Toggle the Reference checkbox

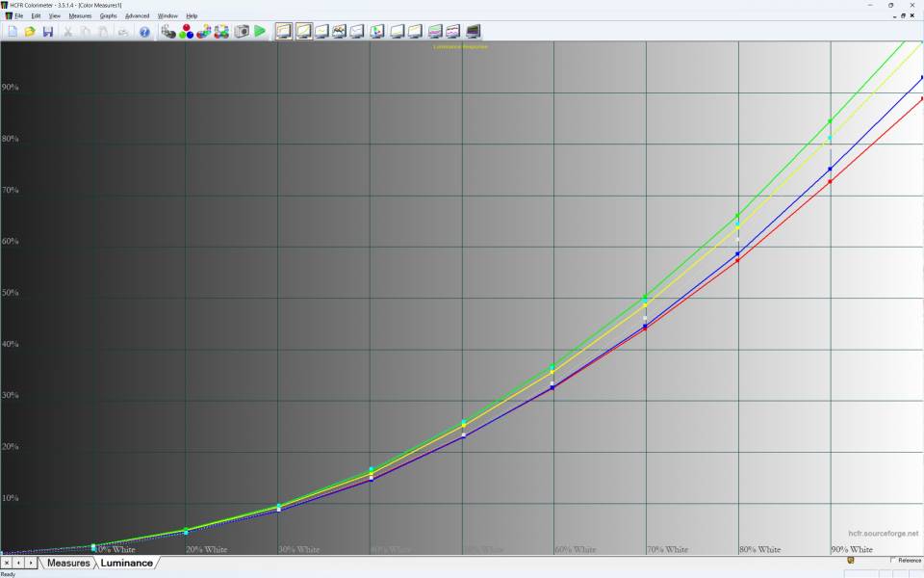pos(893,560)
